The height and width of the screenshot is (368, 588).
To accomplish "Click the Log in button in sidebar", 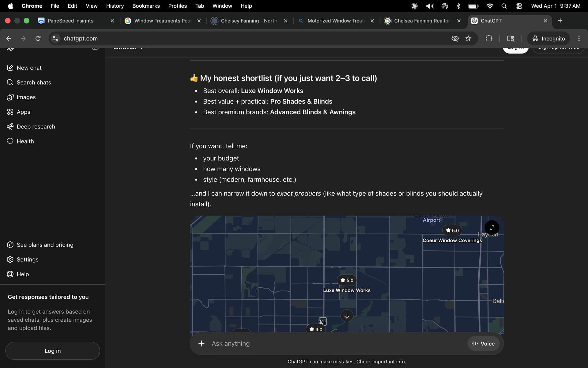I will [52, 351].
